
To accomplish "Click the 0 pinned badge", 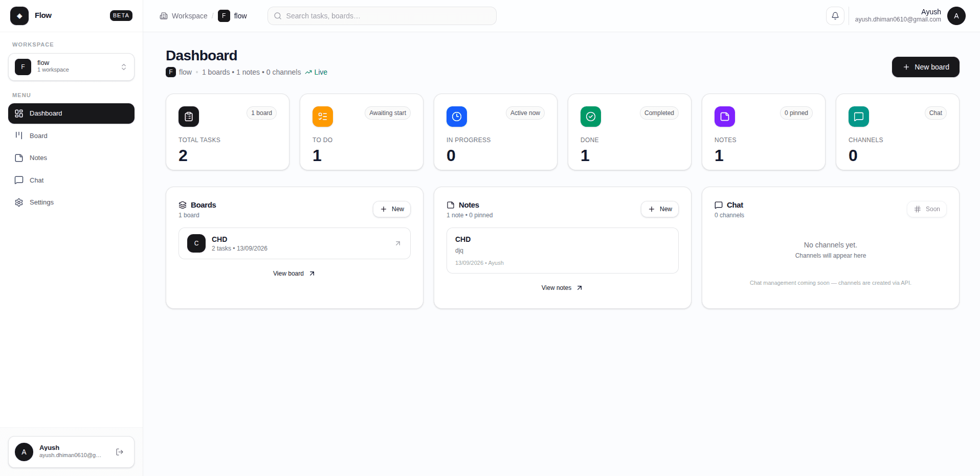I will click(796, 113).
